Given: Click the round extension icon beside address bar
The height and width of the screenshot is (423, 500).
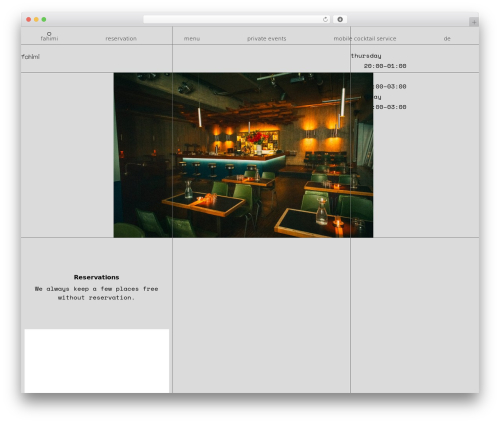Looking at the screenshot, I should (x=340, y=20).
